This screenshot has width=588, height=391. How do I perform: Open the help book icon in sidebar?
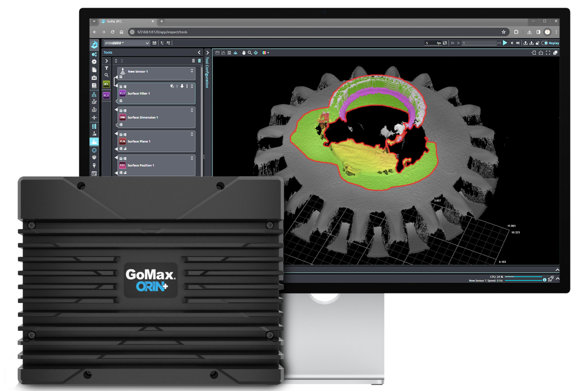point(94,85)
